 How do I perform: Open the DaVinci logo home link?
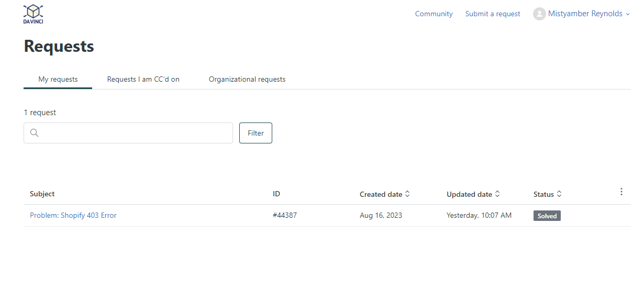click(x=33, y=14)
